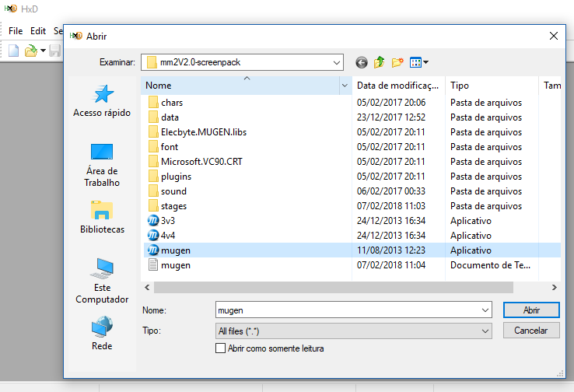Click the 23/12/2017 12:52 date cell
Screen dimensions: 574x392
coord(391,117)
